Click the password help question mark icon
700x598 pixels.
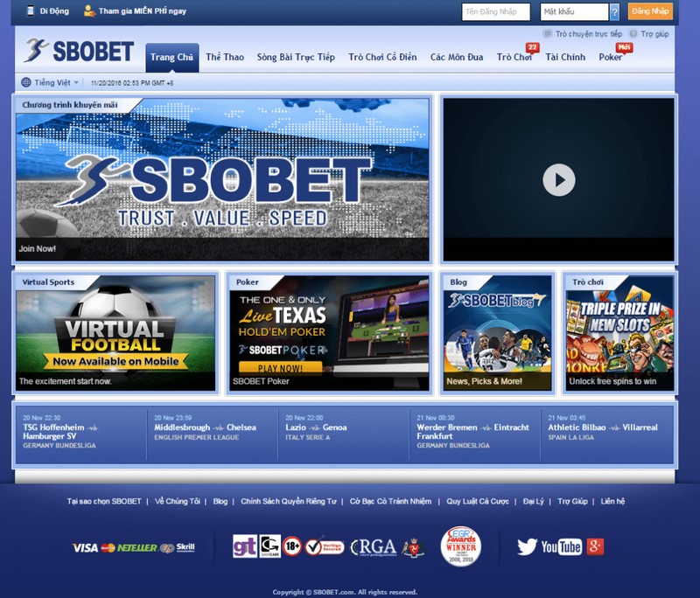point(614,11)
